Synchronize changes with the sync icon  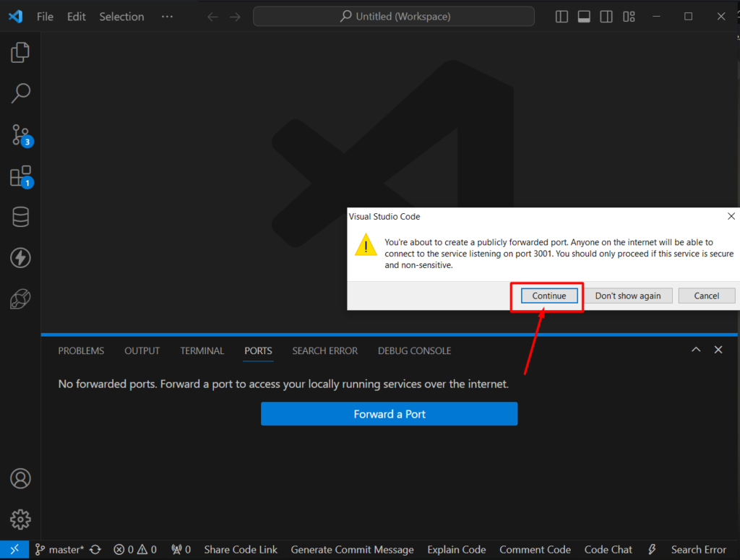(x=96, y=550)
